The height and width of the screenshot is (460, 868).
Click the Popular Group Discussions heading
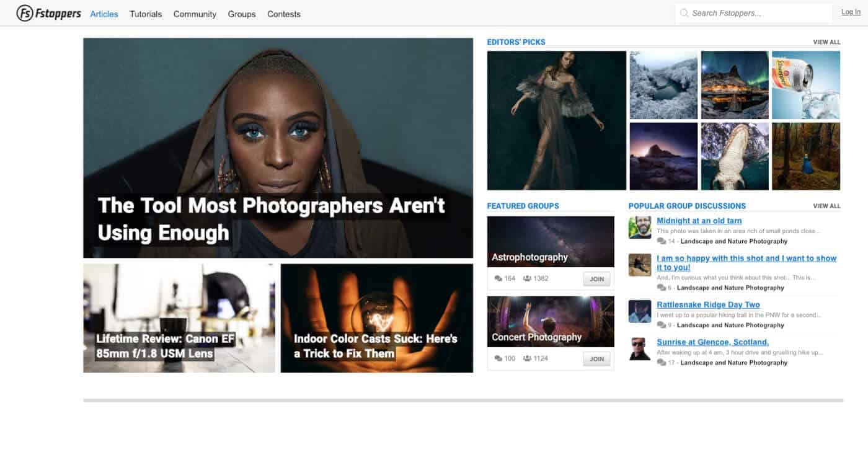687,206
